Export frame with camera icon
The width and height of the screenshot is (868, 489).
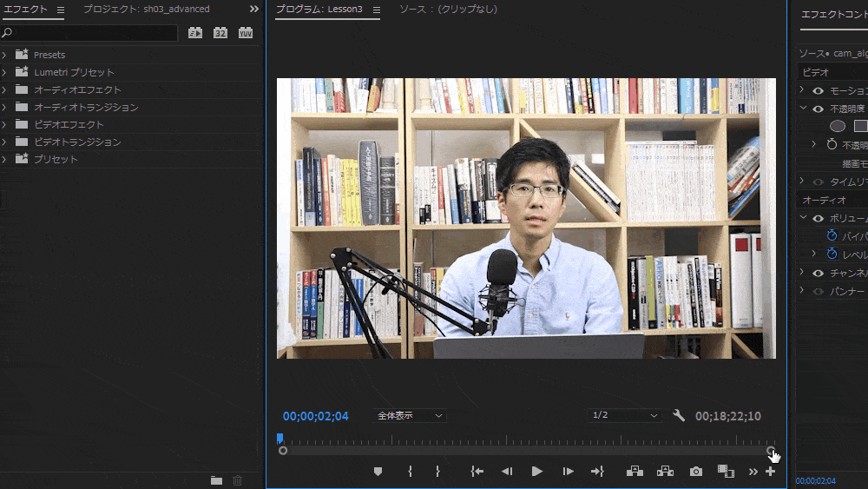pos(696,472)
